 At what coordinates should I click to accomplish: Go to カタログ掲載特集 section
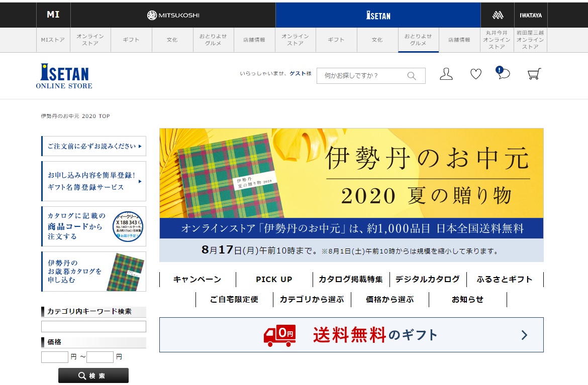(x=351, y=280)
